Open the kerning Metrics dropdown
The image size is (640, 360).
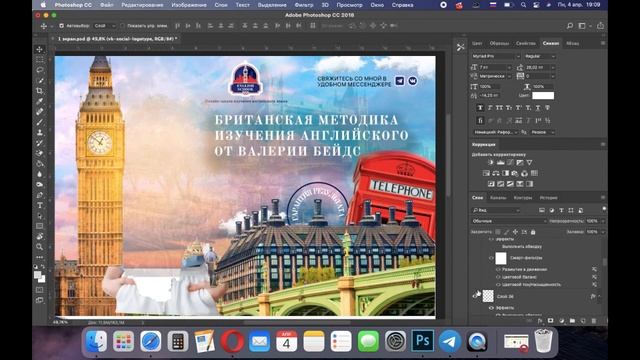coord(509,76)
